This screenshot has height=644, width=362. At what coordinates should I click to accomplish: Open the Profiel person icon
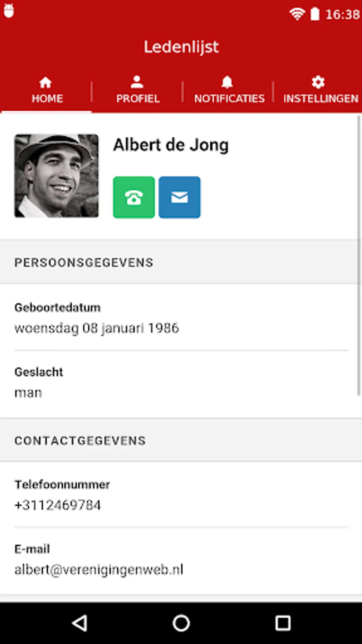137,82
